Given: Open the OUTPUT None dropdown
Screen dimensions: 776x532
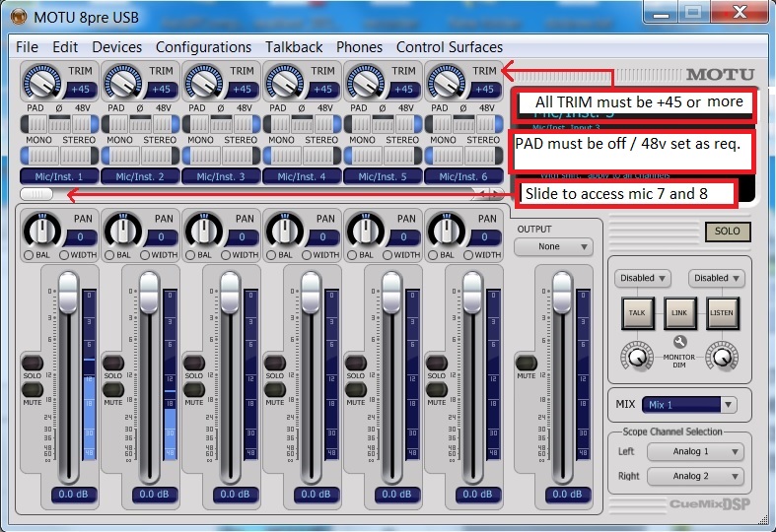Looking at the screenshot, I should pyautogui.click(x=553, y=246).
